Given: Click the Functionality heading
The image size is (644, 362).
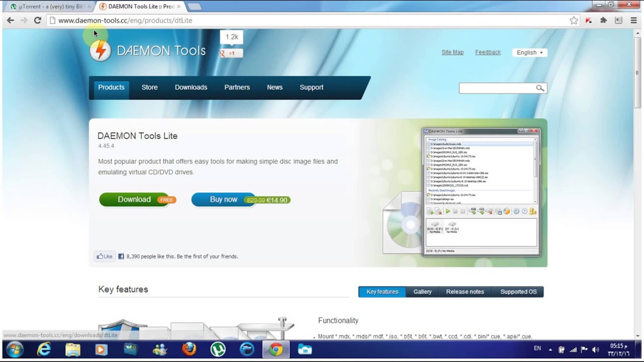Looking at the screenshot, I should [x=338, y=320].
